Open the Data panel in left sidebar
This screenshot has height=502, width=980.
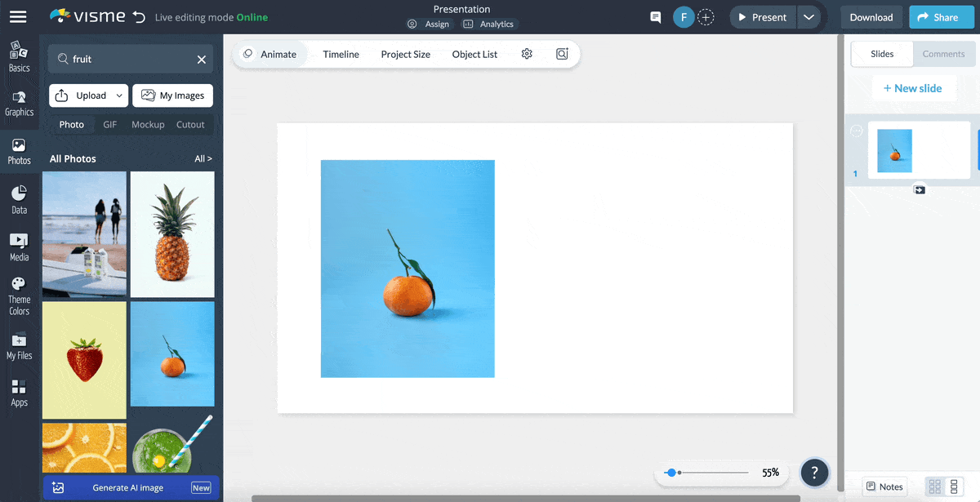pos(19,198)
